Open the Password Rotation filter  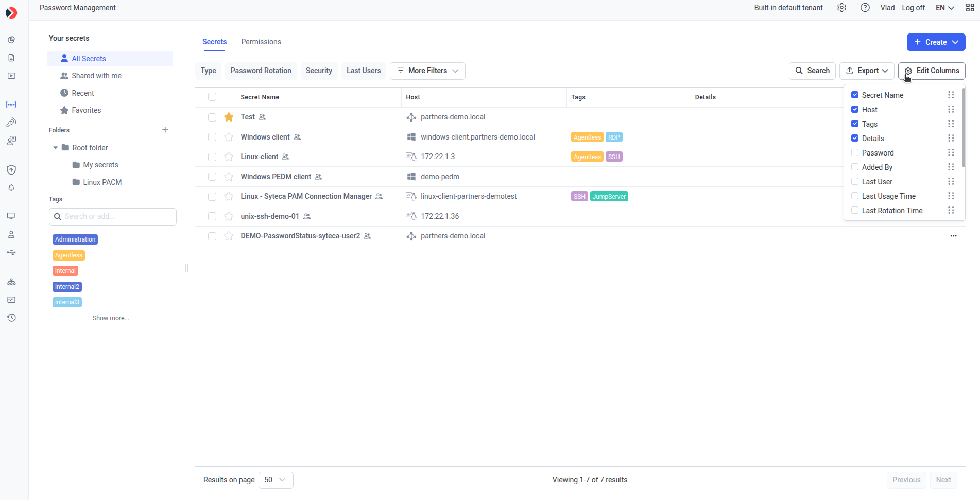(x=261, y=71)
